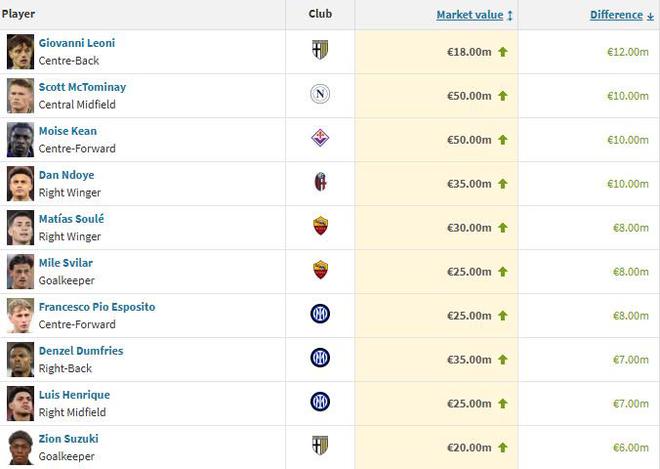This screenshot has height=469, width=660.
Task: Click Zion Suzuki player photo thumbnail
Action: pyautogui.click(x=20, y=447)
